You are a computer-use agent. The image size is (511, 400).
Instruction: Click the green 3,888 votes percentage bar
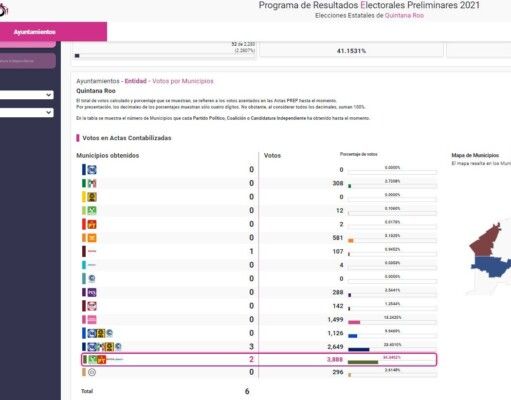(363, 362)
